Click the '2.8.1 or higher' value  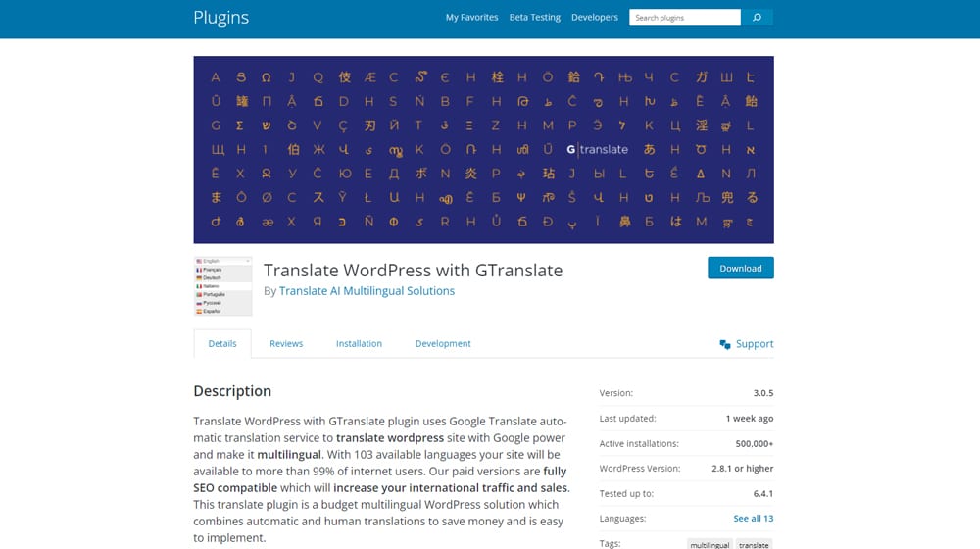pyautogui.click(x=743, y=469)
